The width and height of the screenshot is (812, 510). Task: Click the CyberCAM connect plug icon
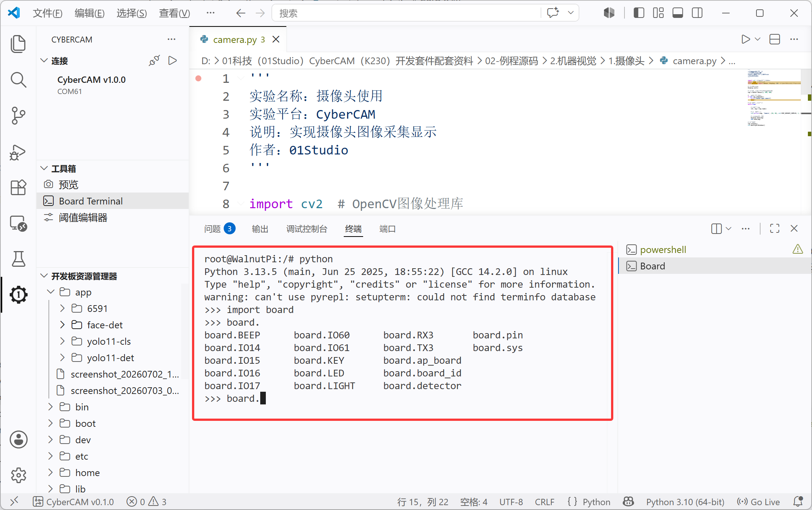pyautogui.click(x=154, y=60)
